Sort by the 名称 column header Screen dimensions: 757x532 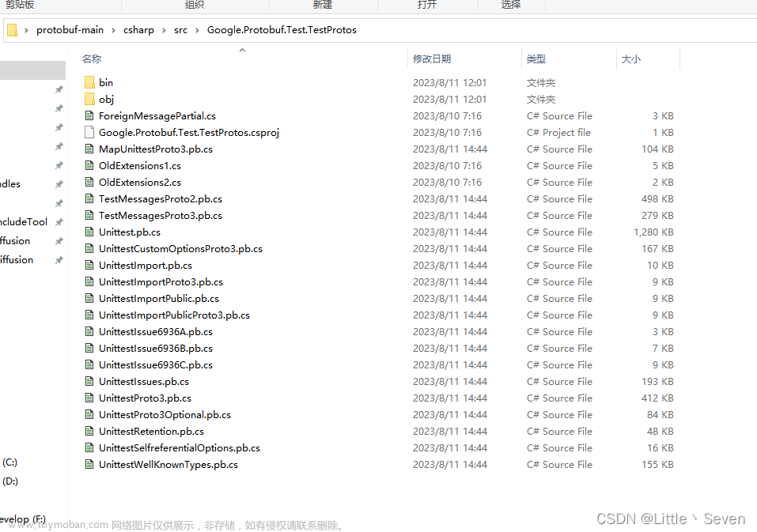pos(92,58)
